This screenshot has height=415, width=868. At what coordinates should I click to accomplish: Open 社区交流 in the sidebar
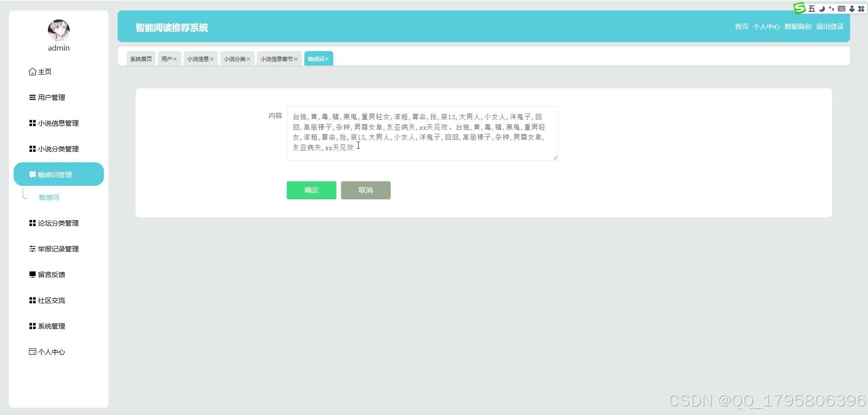click(59, 300)
